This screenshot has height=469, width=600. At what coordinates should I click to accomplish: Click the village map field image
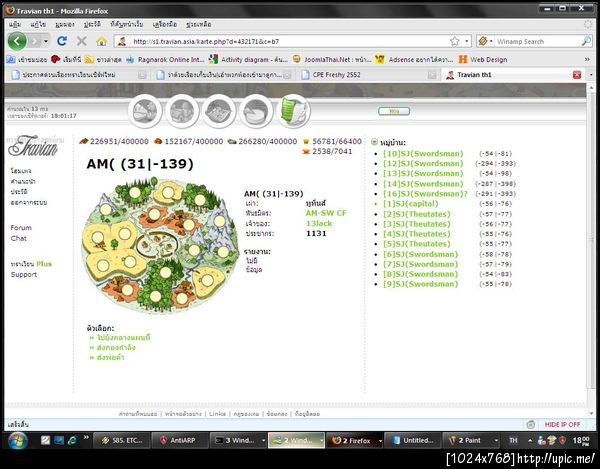pyautogui.click(x=160, y=245)
